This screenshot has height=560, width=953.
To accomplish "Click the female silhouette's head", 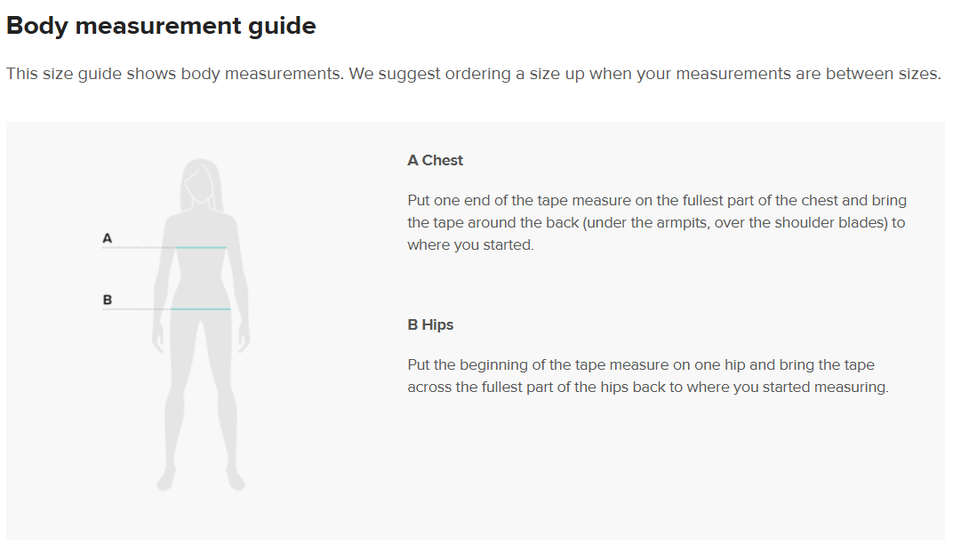I will tap(201, 184).
